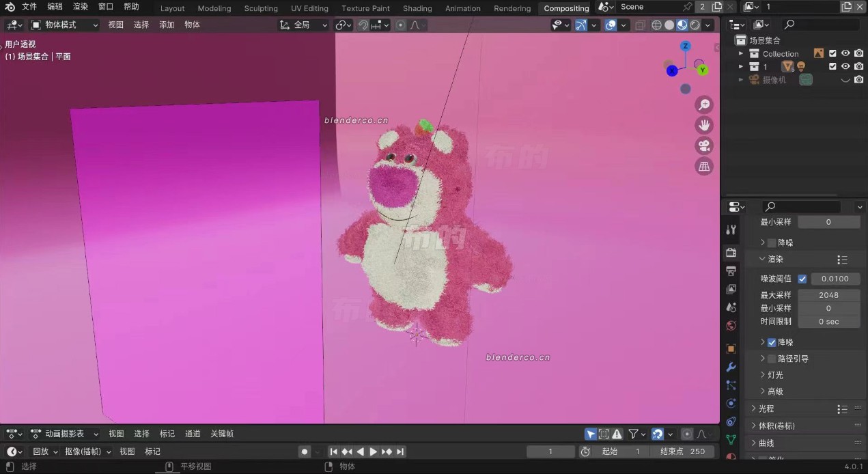Open the shading options dropdown arrow
Screen dimensions: 868x474
(708, 25)
